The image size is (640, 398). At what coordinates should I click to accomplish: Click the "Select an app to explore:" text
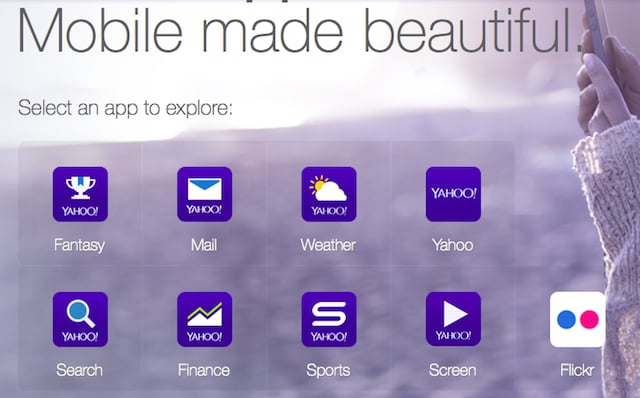[x=125, y=108]
